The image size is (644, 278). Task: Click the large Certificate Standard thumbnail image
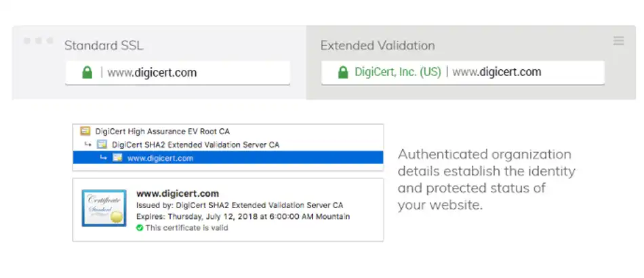tap(104, 208)
